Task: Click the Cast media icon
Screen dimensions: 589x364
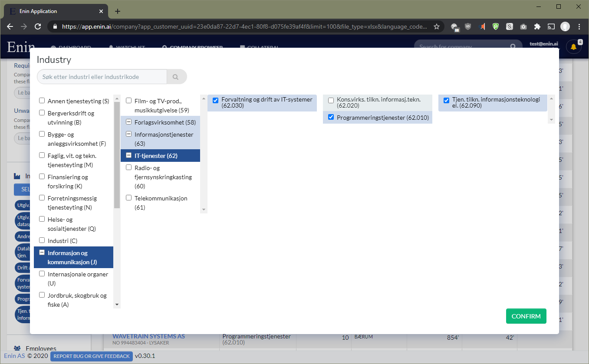Action: point(551,26)
